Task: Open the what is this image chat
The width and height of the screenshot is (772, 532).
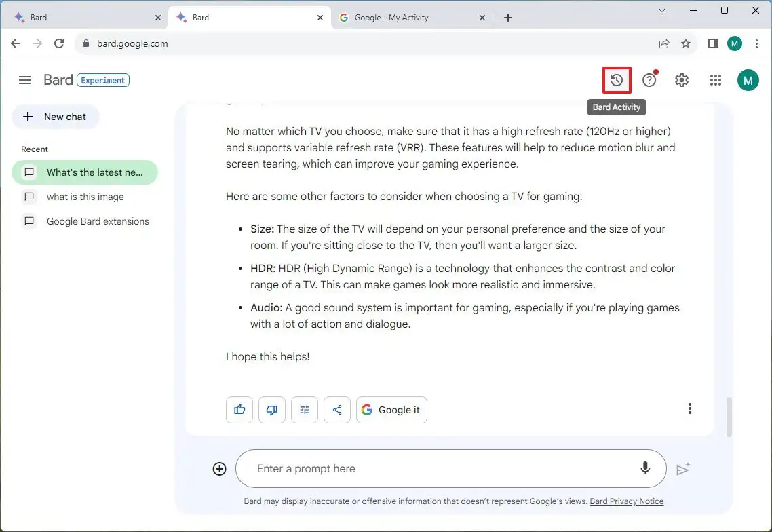Action: (x=85, y=197)
